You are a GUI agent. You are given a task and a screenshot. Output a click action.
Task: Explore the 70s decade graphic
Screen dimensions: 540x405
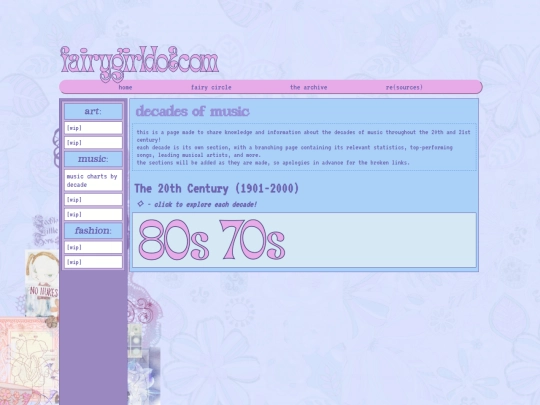[252, 240]
